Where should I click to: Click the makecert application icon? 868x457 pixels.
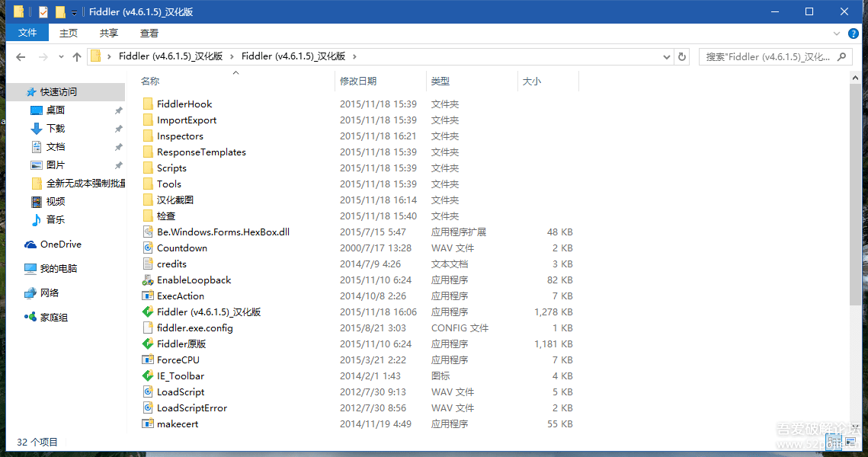click(x=147, y=424)
